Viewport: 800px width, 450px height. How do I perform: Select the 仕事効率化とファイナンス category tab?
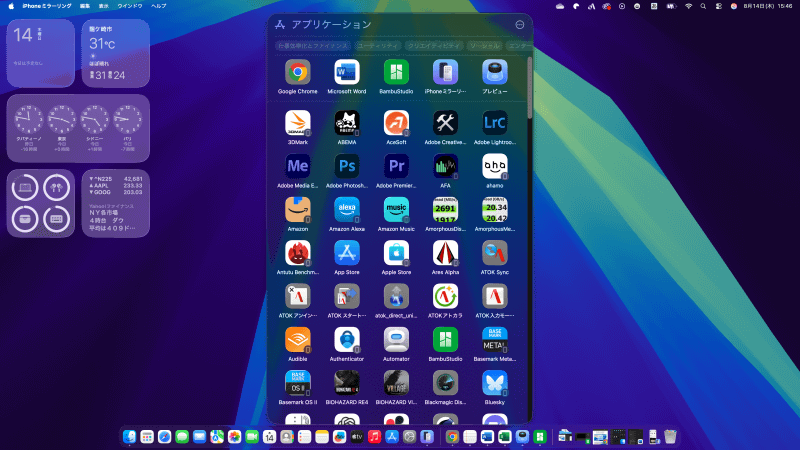pyautogui.click(x=313, y=45)
